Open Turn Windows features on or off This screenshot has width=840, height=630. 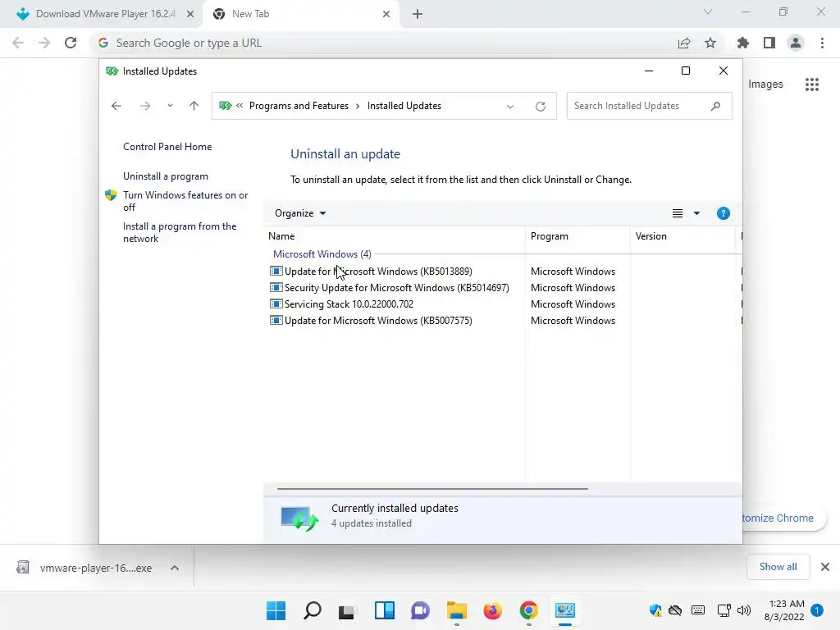(185, 202)
